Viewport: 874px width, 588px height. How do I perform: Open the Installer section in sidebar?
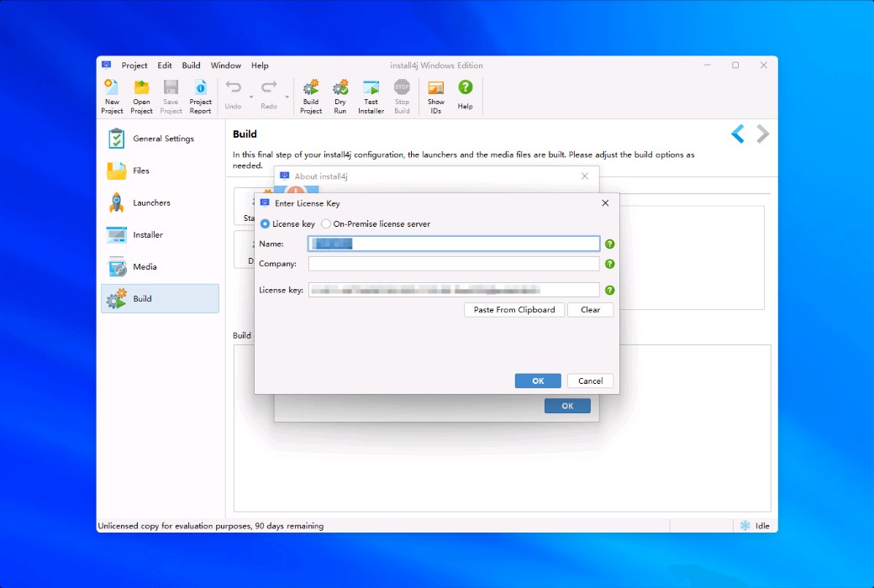tap(160, 234)
